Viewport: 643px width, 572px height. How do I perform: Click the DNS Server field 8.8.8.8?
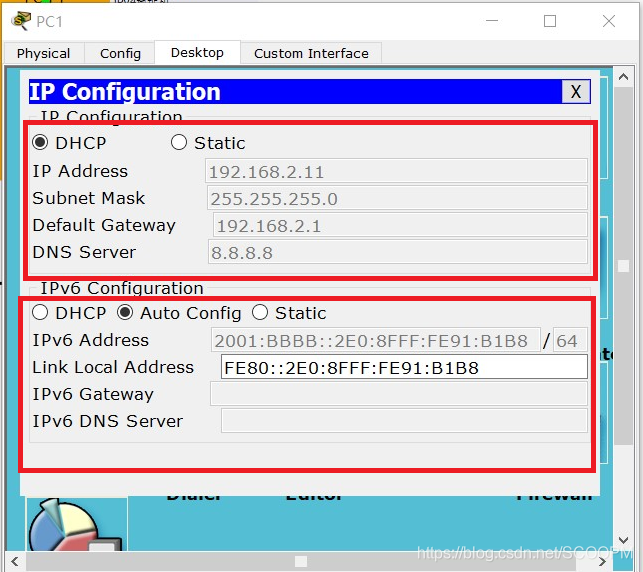[397, 252]
